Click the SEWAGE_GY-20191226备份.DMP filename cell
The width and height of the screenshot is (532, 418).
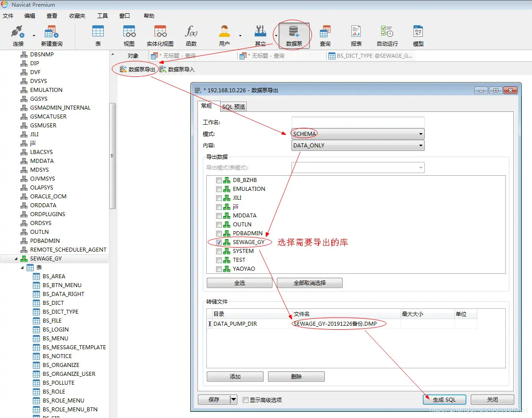tap(347, 323)
